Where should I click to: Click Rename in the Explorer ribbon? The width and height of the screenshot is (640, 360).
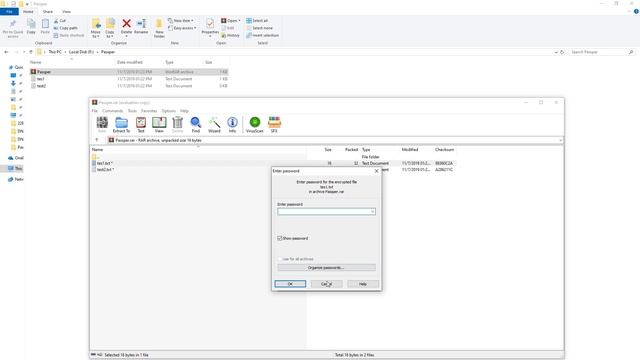pos(141,27)
